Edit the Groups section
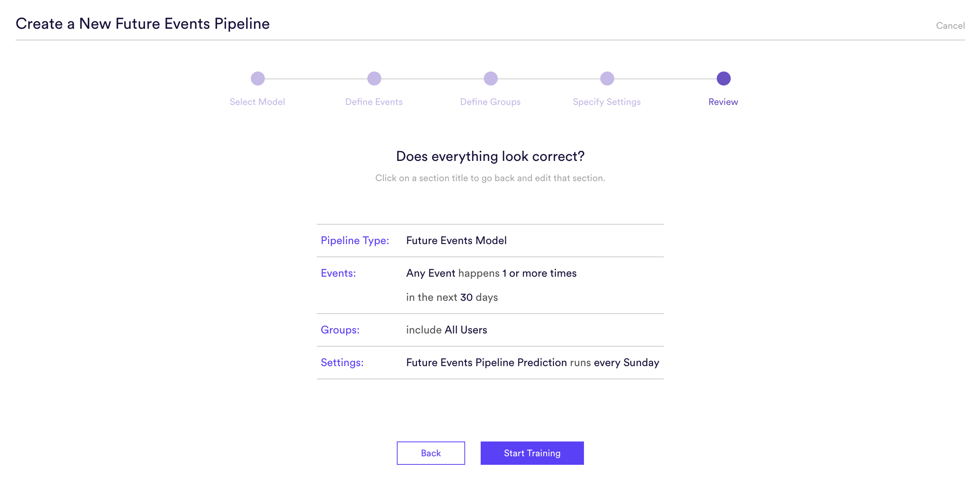Screen dimensions: 980x499 (x=340, y=330)
